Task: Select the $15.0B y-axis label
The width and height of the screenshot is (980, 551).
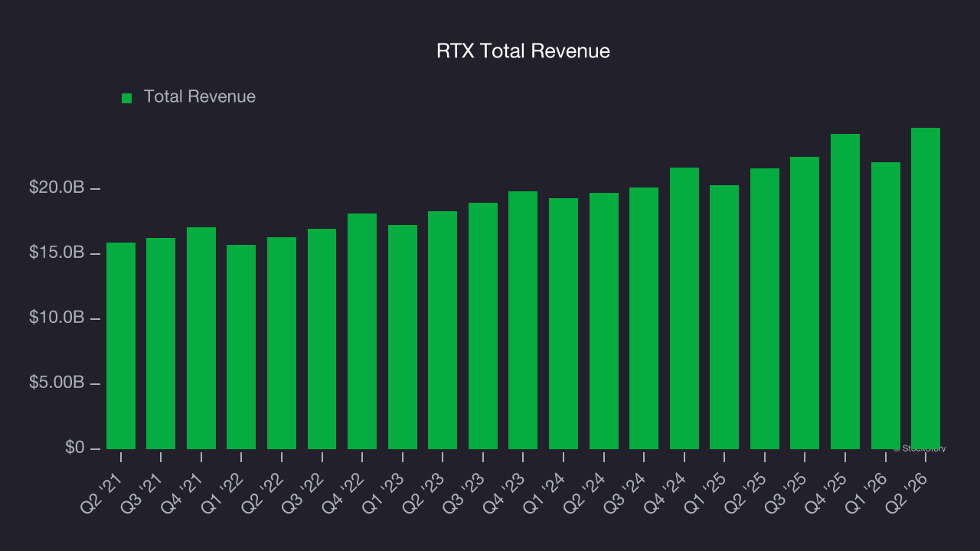Action: tap(56, 253)
